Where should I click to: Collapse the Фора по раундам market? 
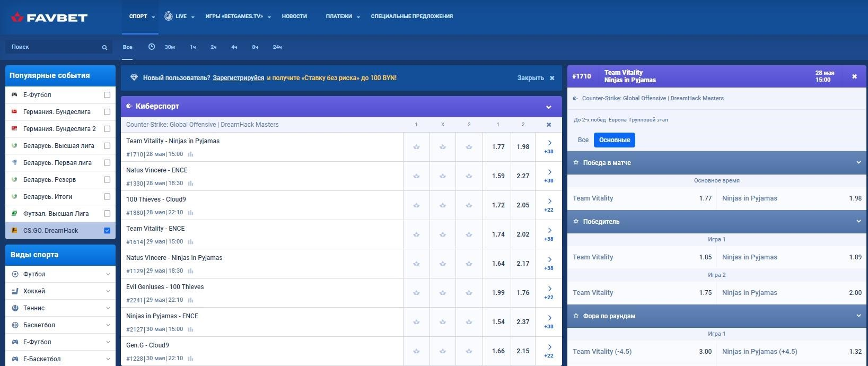pyautogui.click(x=858, y=316)
